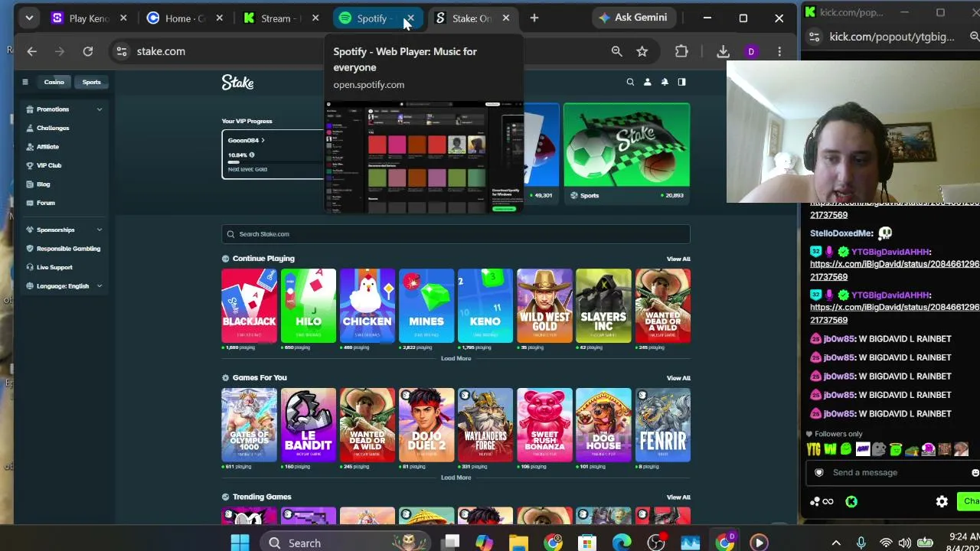Insert the YTG emote in Kick chat
The width and height of the screenshot is (980, 551).
[x=813, y=449]
